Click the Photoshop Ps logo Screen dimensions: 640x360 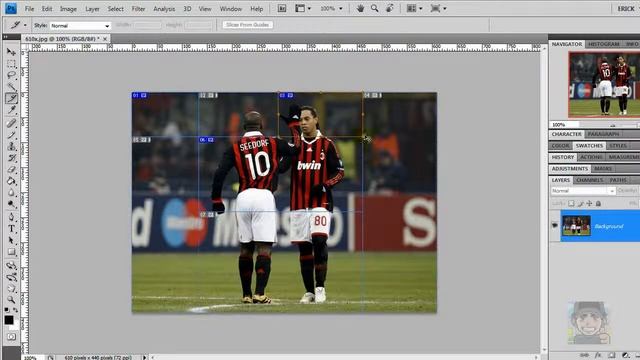coord(11,8)
